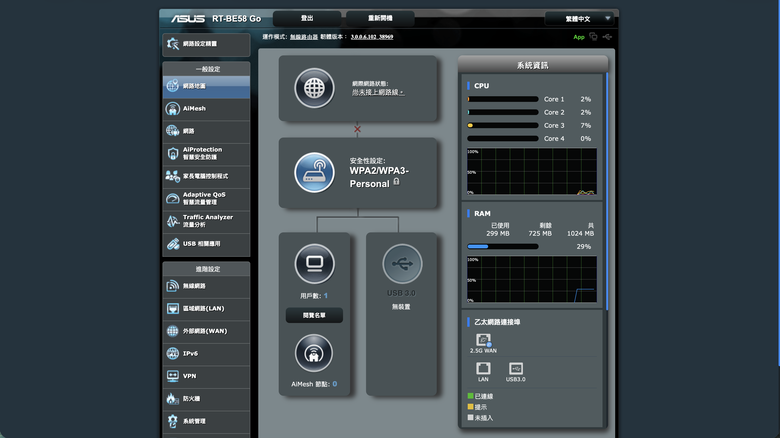The height and width of the screenshot is (438, 780).
Task: Click the WPA2/WPA3-Personal security text
Action: pyautogui.click(x=379, y=177)
